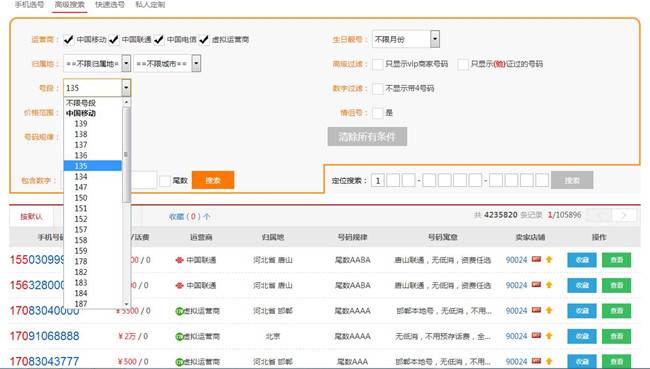
Task: Choose 138 from the 号段 list
Action: 93,134
